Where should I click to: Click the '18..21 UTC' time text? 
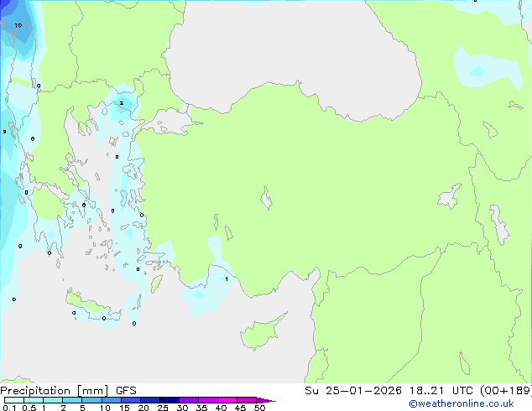[441, 391]
